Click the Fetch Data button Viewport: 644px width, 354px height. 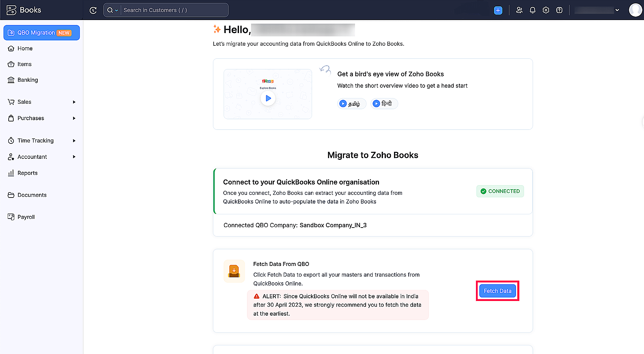click(497, 291)
